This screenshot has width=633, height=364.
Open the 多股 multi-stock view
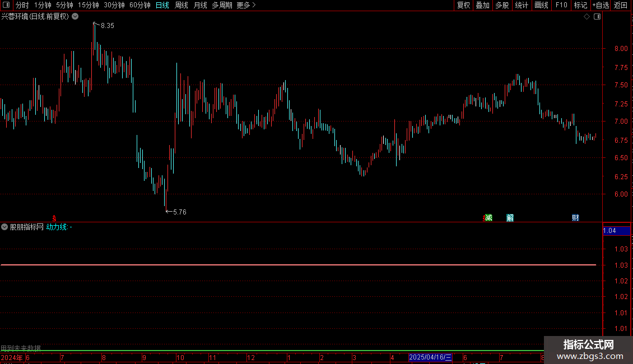tap(502, 5)
